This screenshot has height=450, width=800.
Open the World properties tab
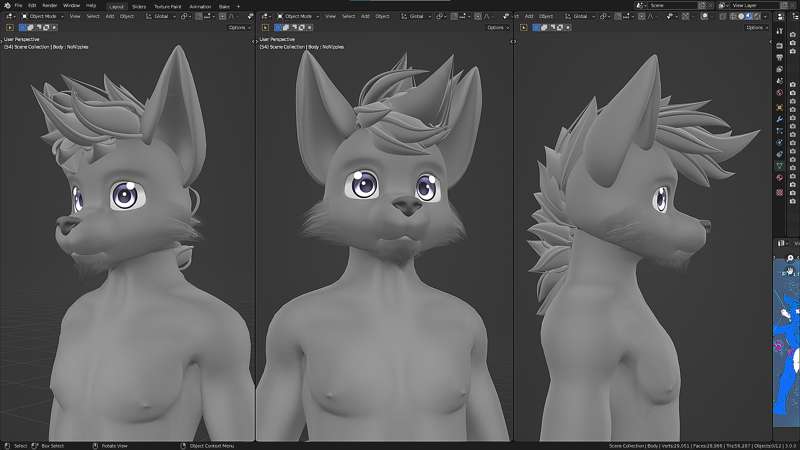pos(780,93)
